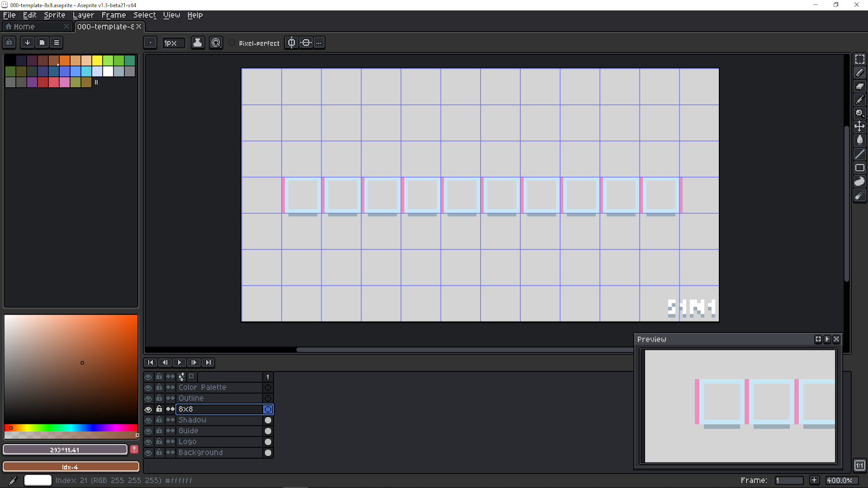868x488 pixels.
Task: Select the Blur tool at toolbar bottom
Action: pos(860,196)
